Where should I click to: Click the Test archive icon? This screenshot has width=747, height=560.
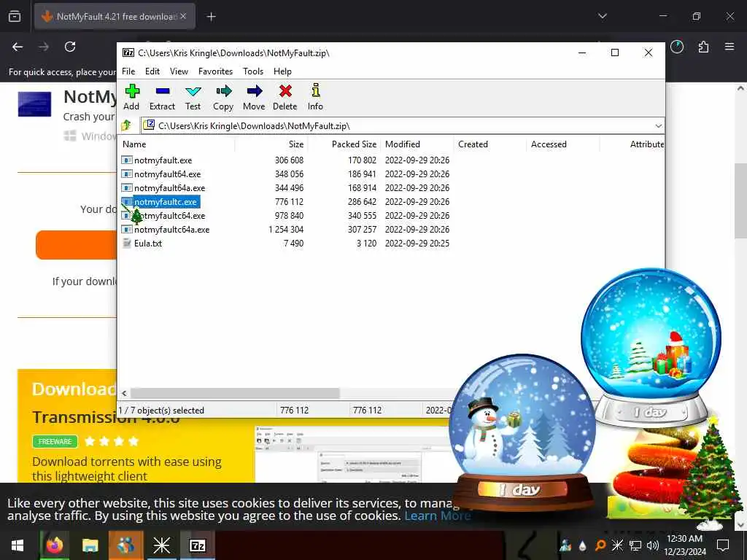tap(193, 91)
